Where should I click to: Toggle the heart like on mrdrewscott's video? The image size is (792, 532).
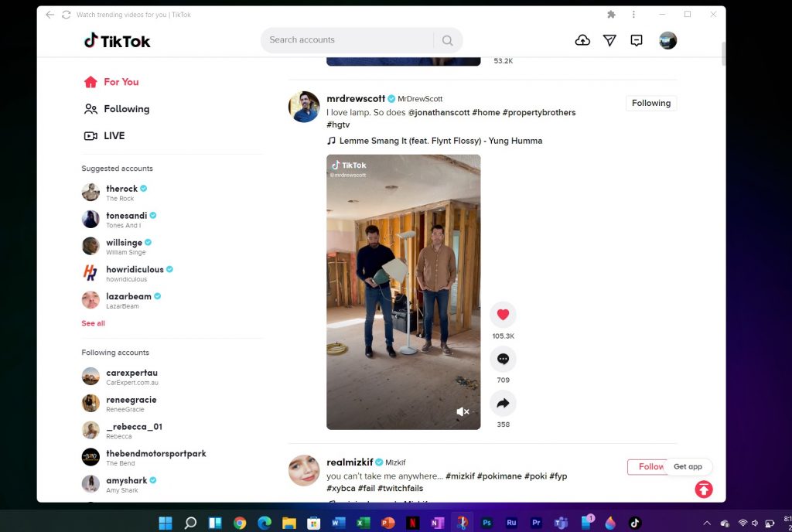coord(503,315)
